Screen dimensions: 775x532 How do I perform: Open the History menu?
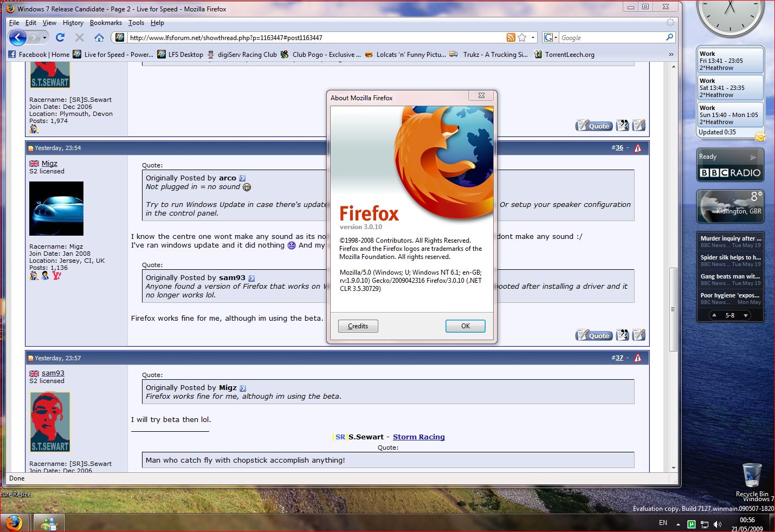73,23
